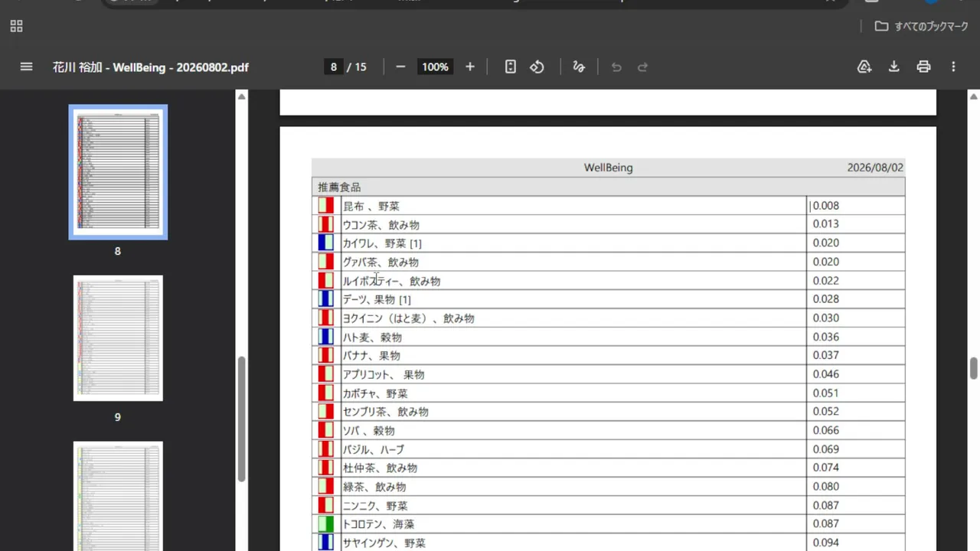Click the ハト麦、穀物 row text
Image resolution: width=980 pixels, height=551 pixels.
tap(372, 337)
